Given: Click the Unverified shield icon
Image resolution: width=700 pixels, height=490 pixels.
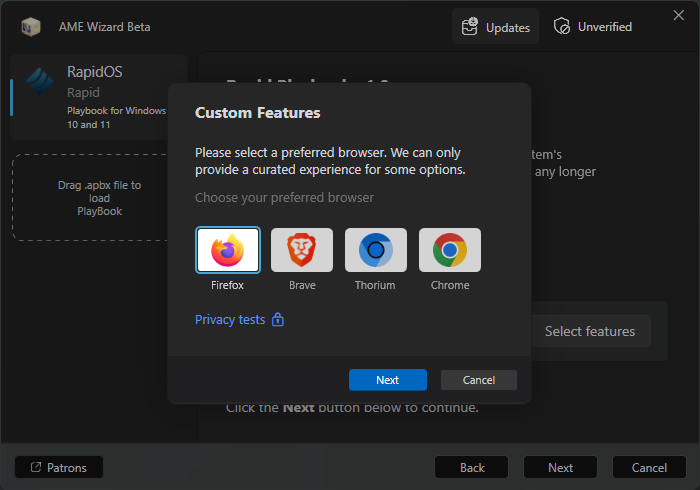Looking at the screenshot, I should pos(562,26).
